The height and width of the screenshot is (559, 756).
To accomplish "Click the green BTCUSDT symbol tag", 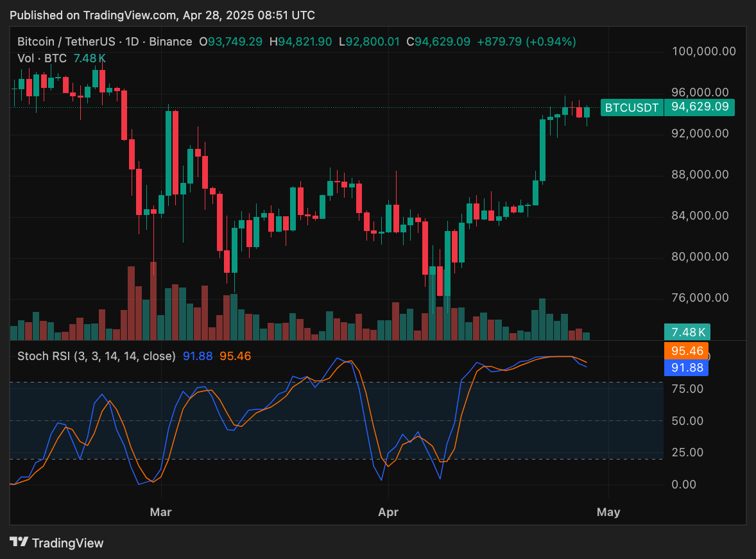I will coord(633,108).
